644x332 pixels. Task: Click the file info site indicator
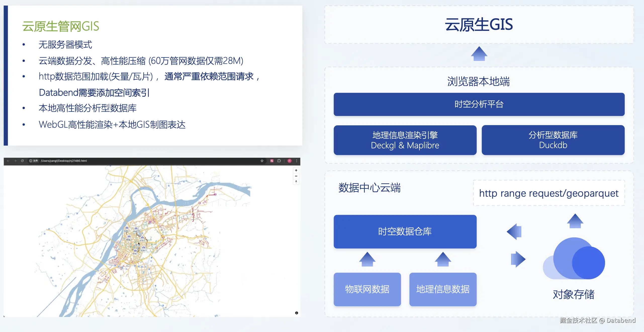(33, 161)
